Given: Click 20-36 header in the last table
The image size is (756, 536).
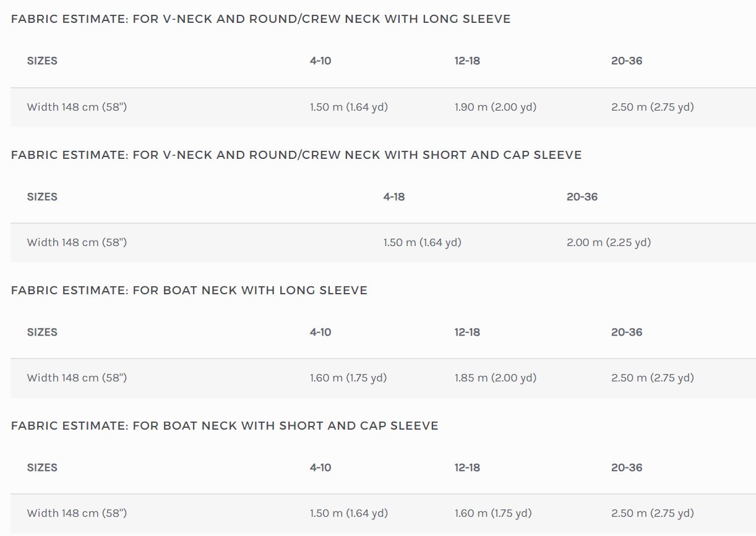Looking at the screenshot, I should 627,467.
